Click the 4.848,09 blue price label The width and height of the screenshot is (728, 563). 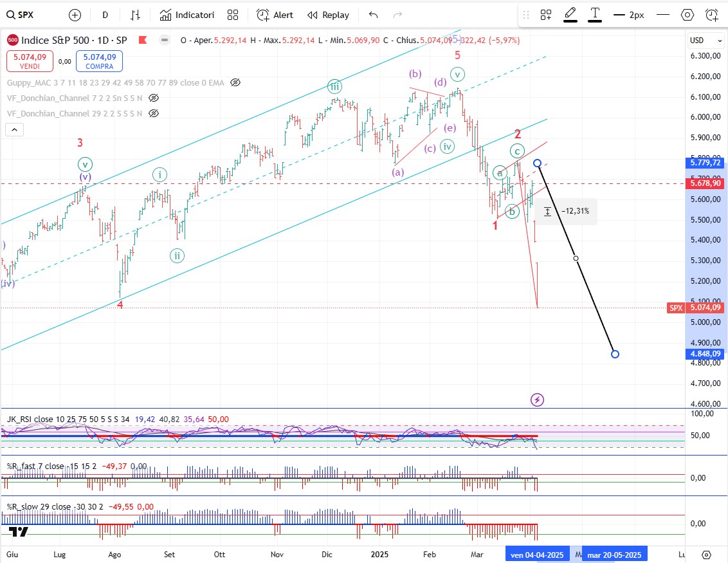705,353
